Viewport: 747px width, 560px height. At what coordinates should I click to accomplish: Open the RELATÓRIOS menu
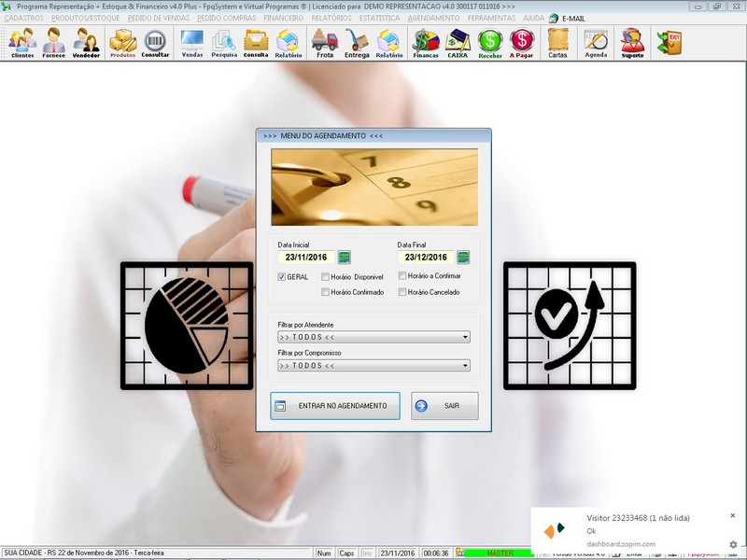(331, 18)
